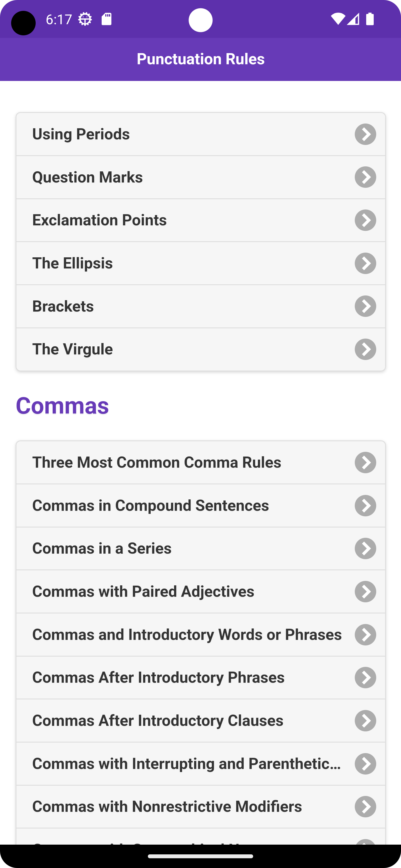Tap chevron next to Commas with Nonrestrictive Modifiers
The width and height of the screenshot is (401, 868).
(365, 807)
